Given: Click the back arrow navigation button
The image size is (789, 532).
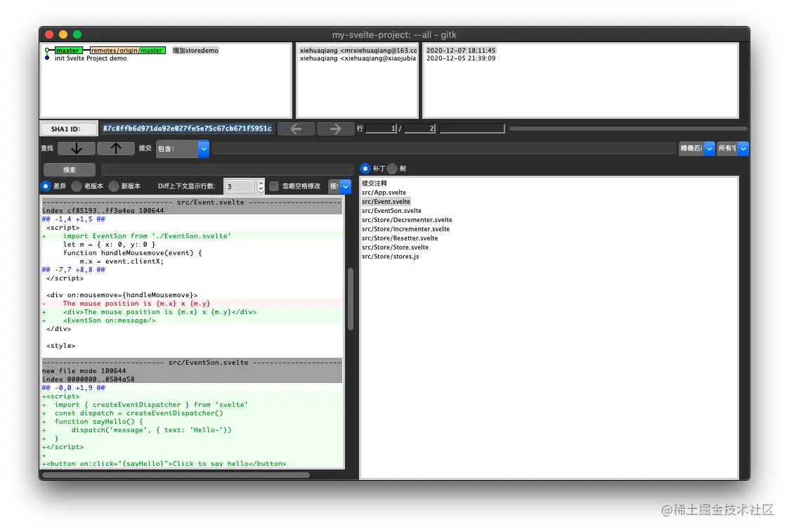Looking at the screenshot, I should click(296, 129).
